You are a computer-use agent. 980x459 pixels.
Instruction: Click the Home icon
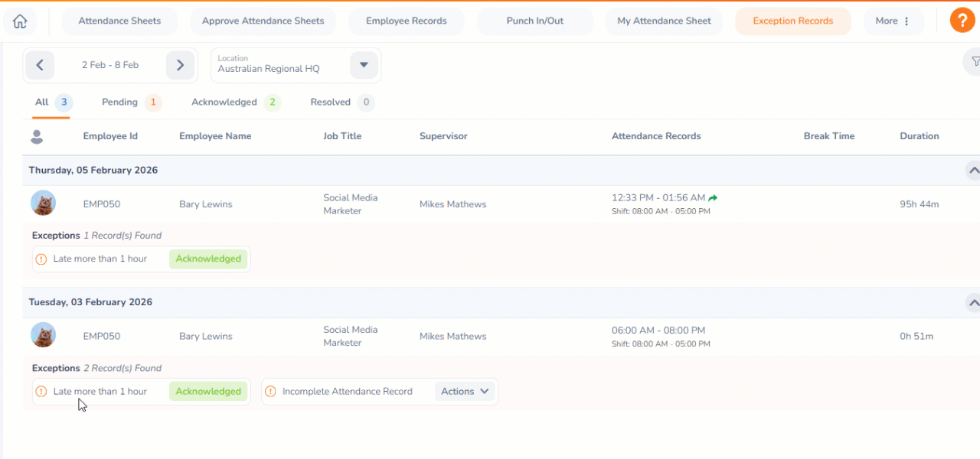[x=20, y=21]
